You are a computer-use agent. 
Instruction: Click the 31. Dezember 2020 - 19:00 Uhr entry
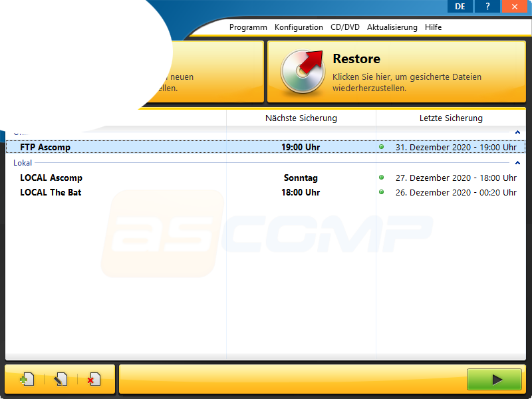(456, 147)
